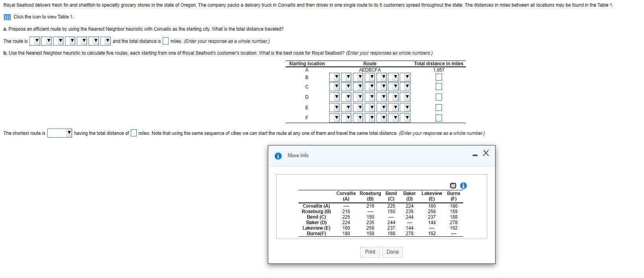Click total distance field for starting location F
Image resolution: width=644 pixels, height=278 pixels.
pyautogui.click(x=439, y=118)
